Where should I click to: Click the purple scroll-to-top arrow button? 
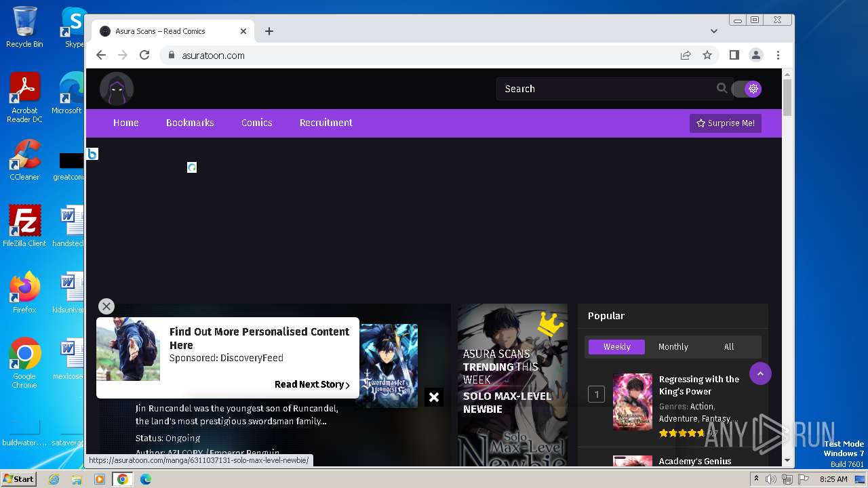(760, 373)
